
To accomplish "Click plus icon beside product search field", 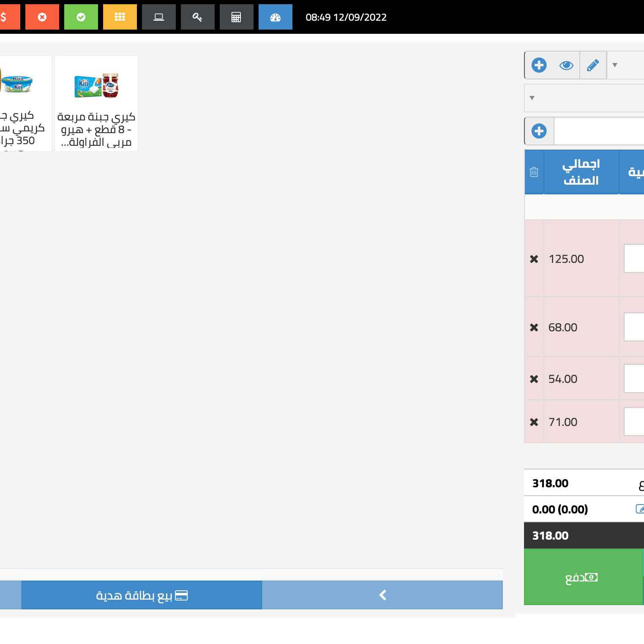I will (539, 131).
